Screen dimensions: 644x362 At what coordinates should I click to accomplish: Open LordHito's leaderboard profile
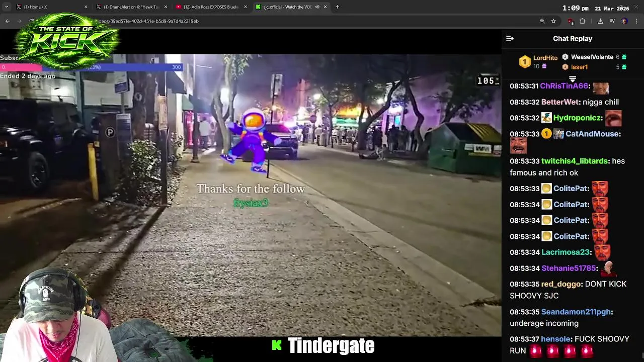545,58
